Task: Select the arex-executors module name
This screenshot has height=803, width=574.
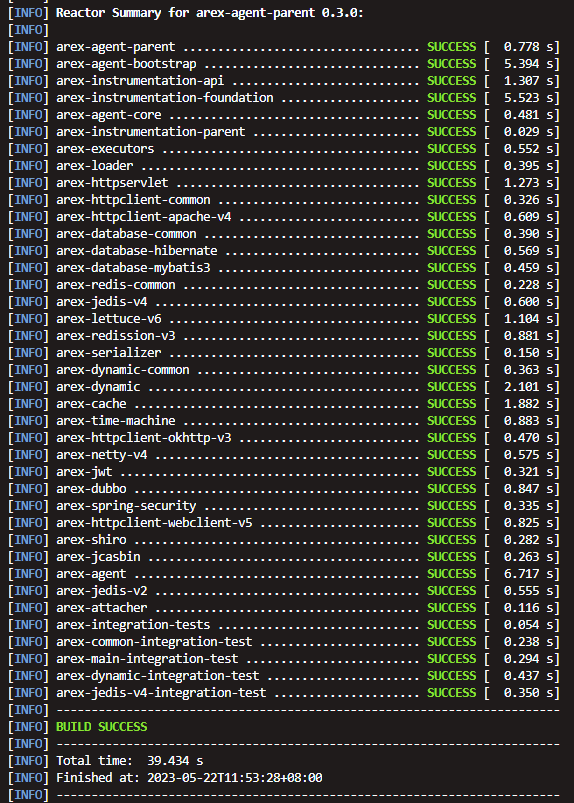Action: [105, 149]
